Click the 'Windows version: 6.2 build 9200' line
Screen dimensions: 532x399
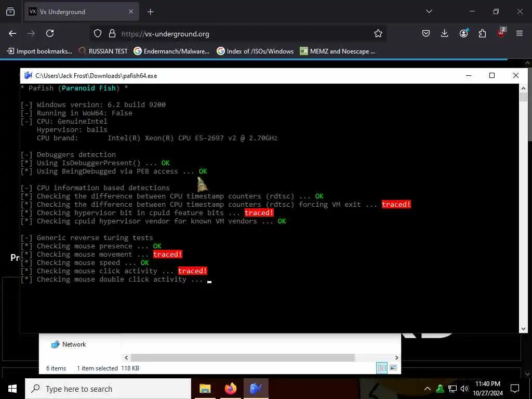[101, 105]
